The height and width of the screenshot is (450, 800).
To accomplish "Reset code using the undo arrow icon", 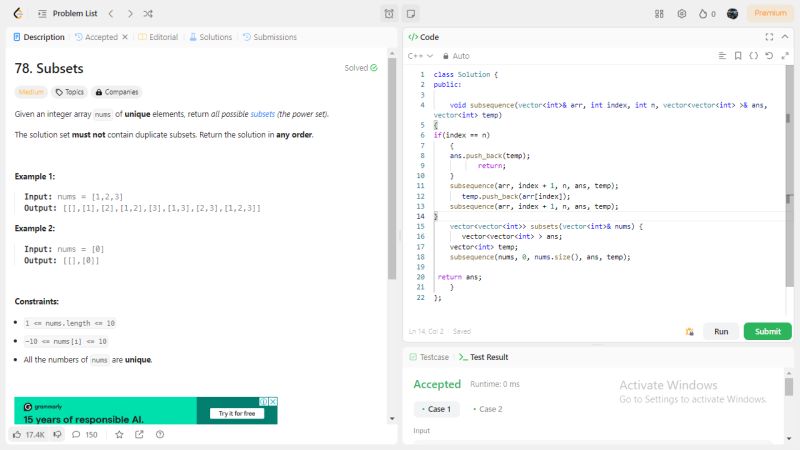I will [768, 56].
